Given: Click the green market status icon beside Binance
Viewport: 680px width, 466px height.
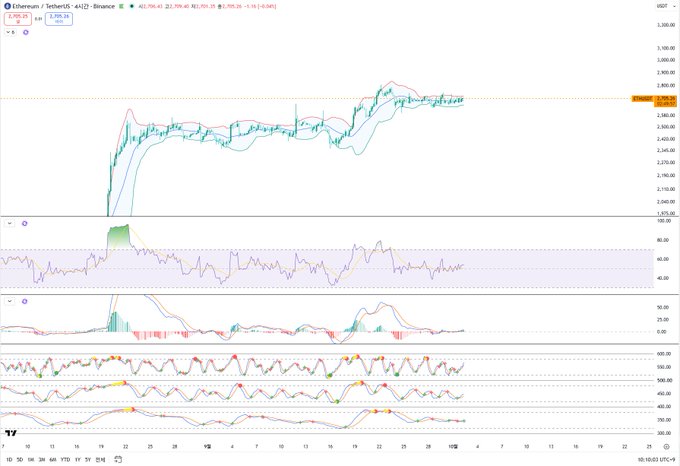Looking at the screenshot, I should [121, 6].
